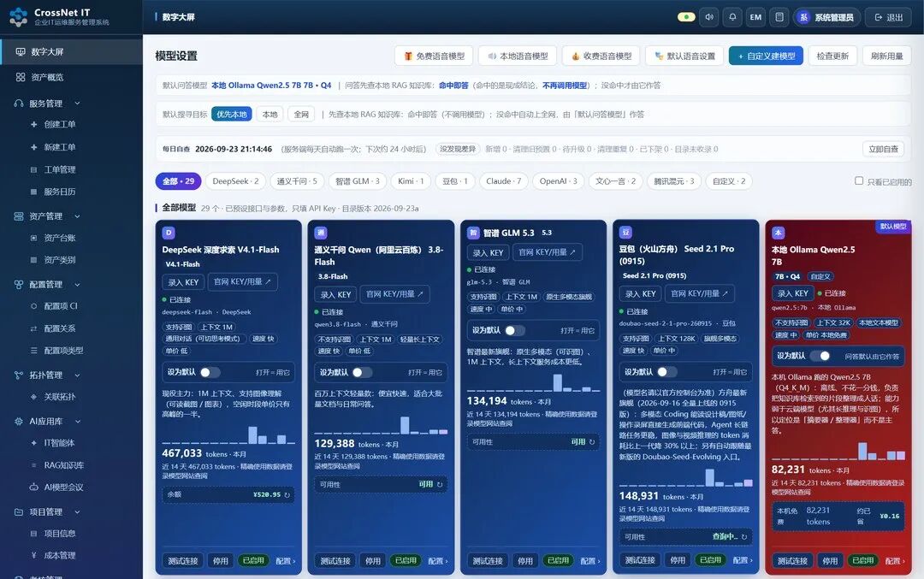Toggle the yellow theme switch in header
Viewport: 924px width, 579px height.
686,17
